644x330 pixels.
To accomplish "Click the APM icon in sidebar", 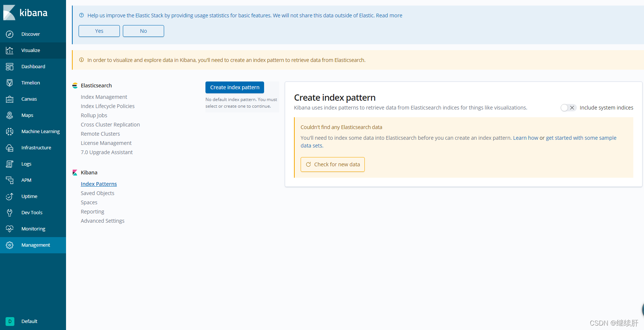I will tap(10, 180).
